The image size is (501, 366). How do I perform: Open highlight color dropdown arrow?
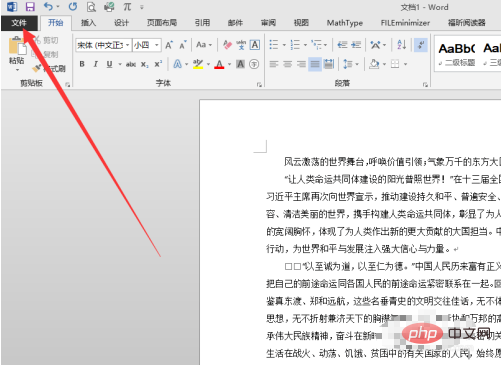pos(208,64)
